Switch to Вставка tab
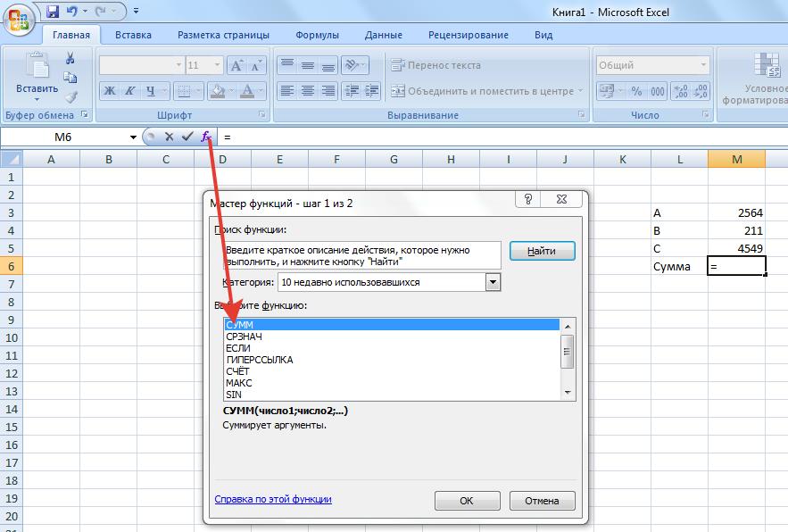This screenshot has width=788, height=532. [x=133, y=35]
